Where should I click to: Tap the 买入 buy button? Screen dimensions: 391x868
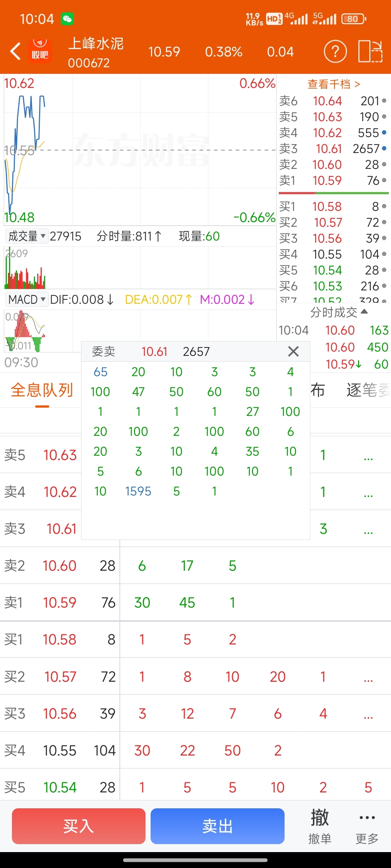pyautogui.click(x=79, y=826)
